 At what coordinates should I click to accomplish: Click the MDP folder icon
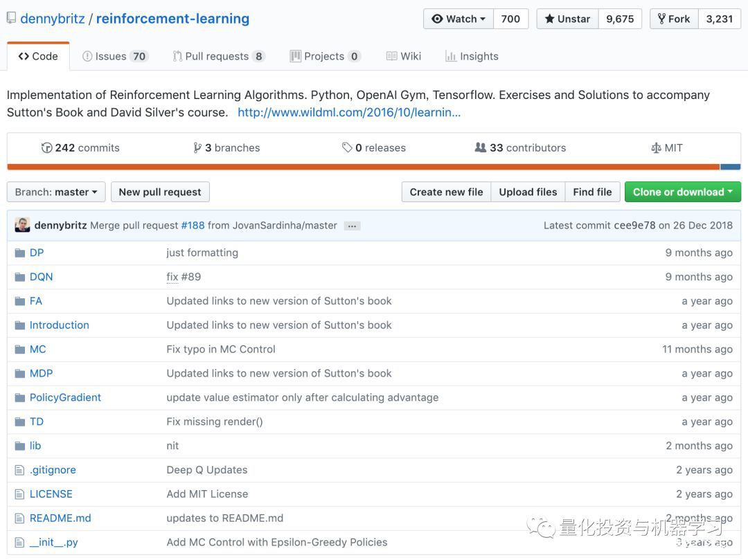[19, 374]
